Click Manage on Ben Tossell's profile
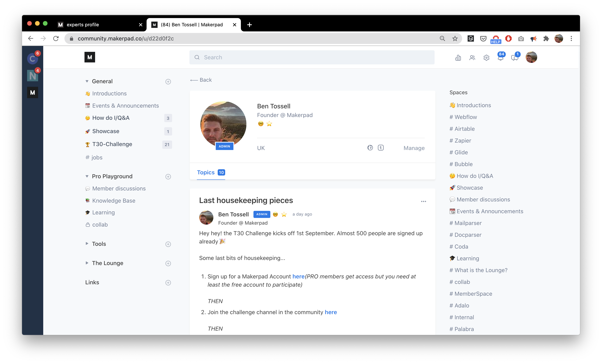 pyautogui.click(x=414, y=148)
